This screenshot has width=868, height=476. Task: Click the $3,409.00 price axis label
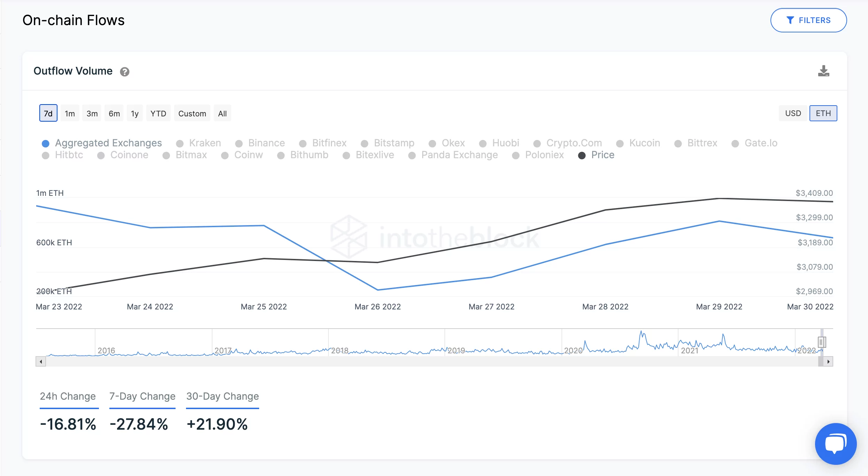point(814,193)
